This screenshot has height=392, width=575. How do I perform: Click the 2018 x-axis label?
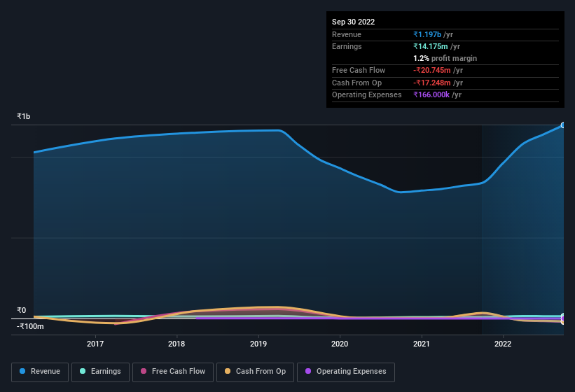click(x=176, y=344)
